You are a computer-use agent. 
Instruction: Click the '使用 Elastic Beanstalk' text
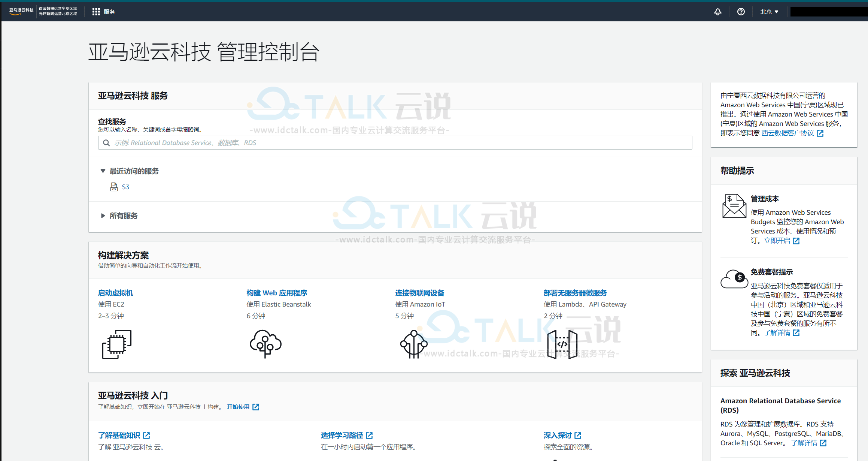tap(279, 304)
